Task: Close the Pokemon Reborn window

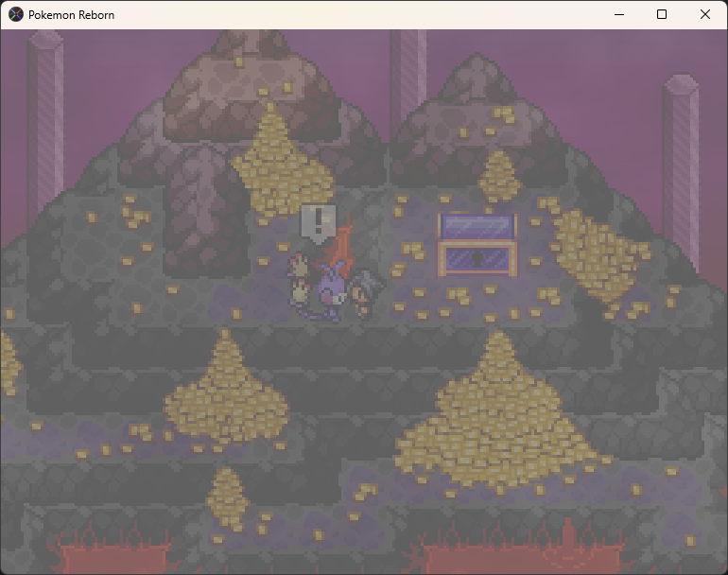Action: (704, 14)
